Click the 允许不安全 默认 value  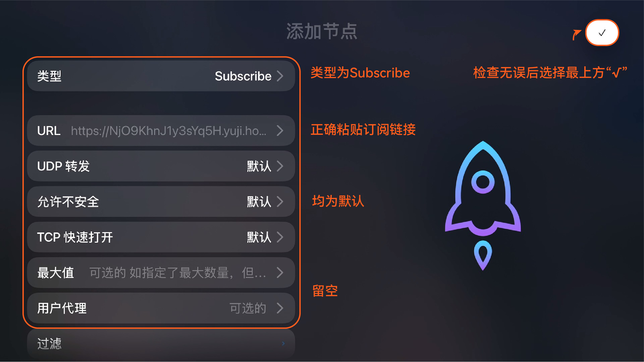pos(259,201)
